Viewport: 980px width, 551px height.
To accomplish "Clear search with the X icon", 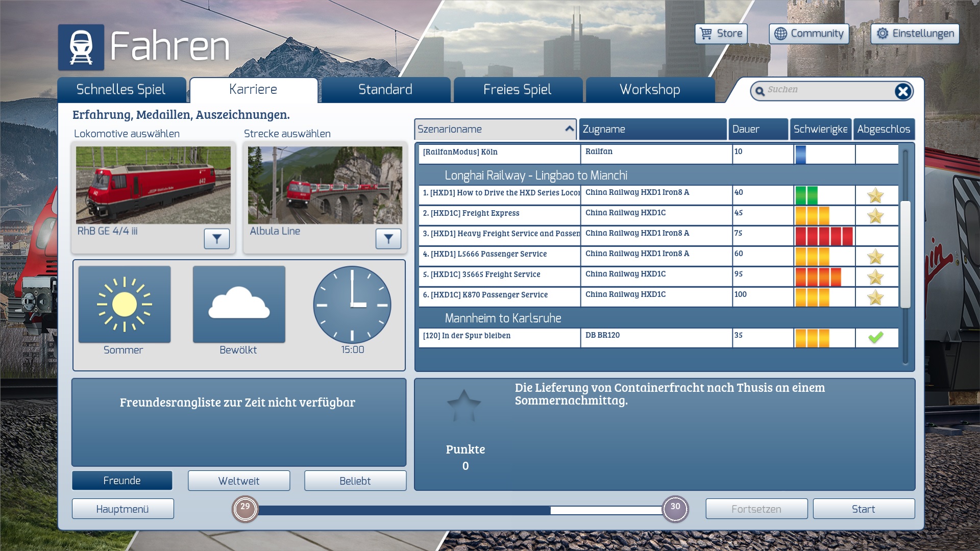I will [x=902, y=91].
